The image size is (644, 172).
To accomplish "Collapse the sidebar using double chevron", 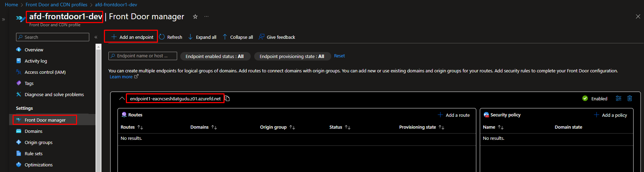I will coord(96,37).
